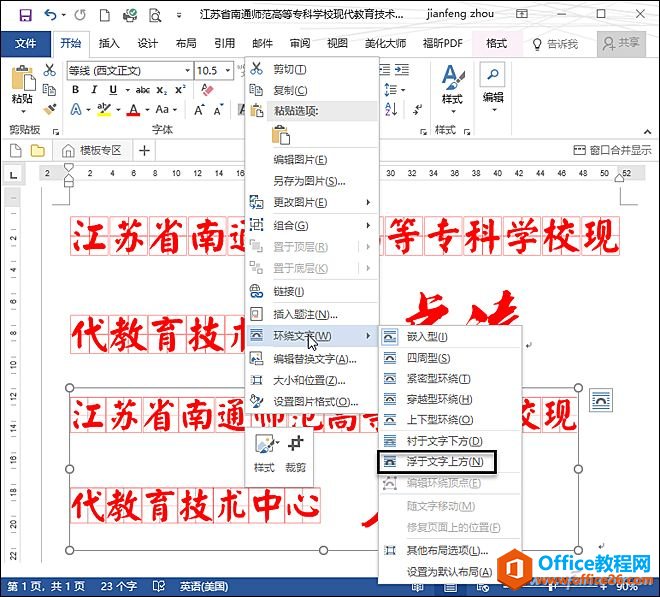660x597 pixels.
Task: Choose Behind Text wrap option
Action: 450,441
